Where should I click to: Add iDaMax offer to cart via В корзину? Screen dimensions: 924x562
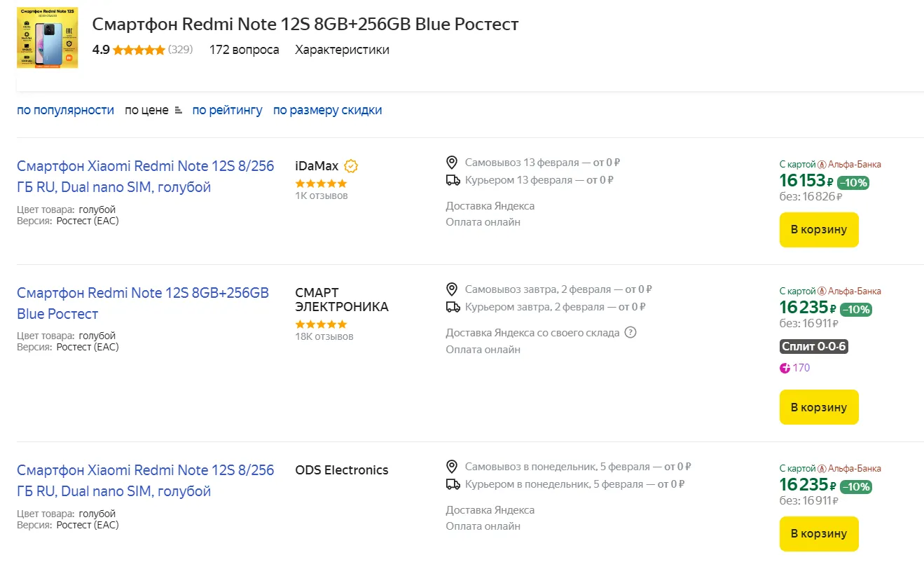coord(818,229)
